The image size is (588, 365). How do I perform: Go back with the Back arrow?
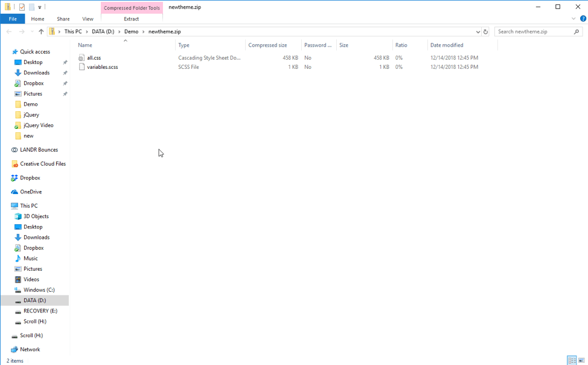pyautogui.click(x=9, y=31)
